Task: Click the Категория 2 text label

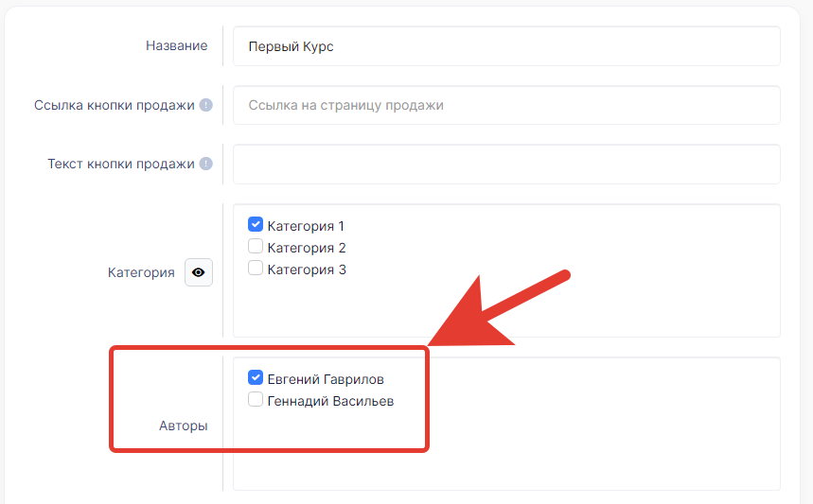Action: (307, 248)
